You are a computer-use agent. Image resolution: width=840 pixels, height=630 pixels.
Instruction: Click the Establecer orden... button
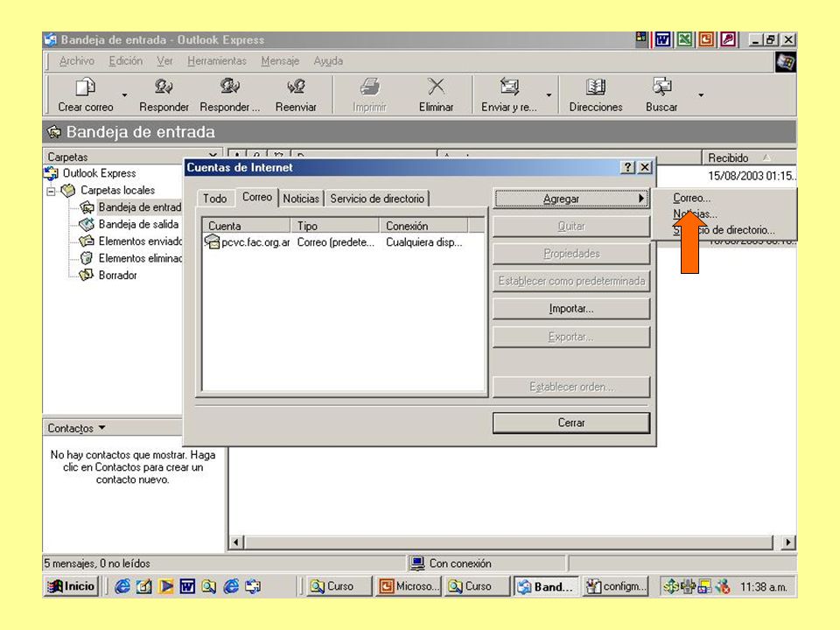pos(571,387)
